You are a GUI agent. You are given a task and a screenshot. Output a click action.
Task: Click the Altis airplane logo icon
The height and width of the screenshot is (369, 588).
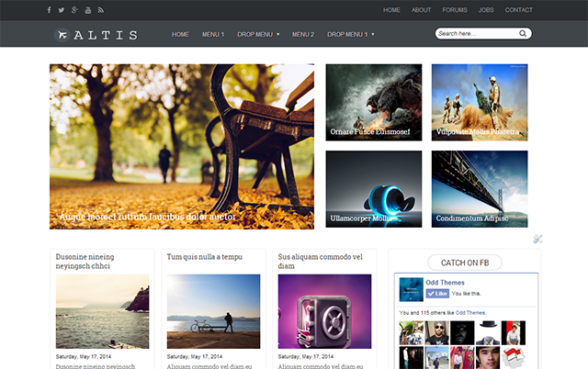pos(62,35)
